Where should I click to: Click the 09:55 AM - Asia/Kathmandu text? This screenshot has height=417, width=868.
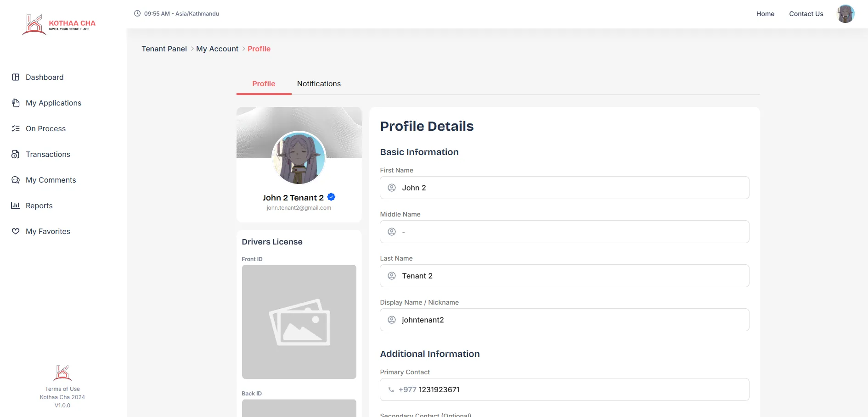pos(181,14)
